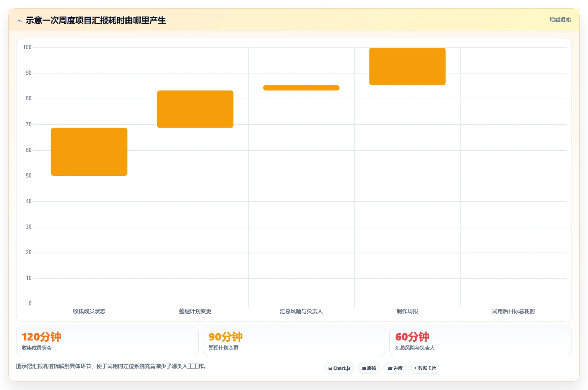This screenshot has width=588, height=390.
Task: Click the 收集成员状态 waterfall bar
Action: (x=89, y=152)
